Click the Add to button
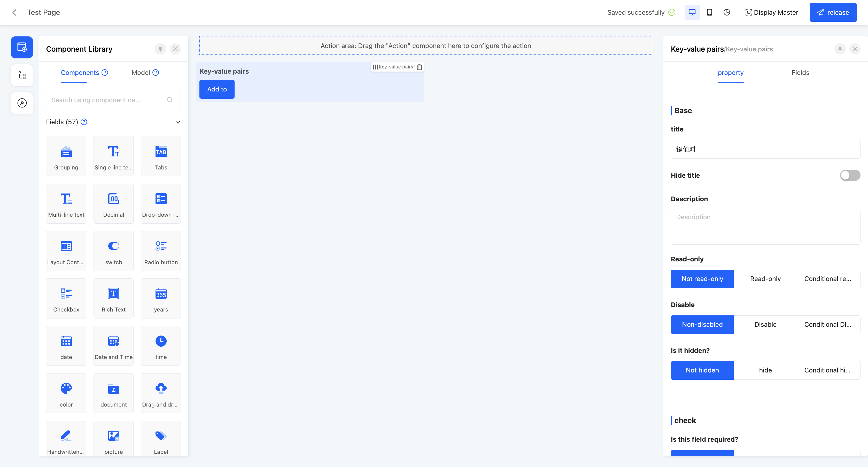The height and width of the screenshot is (467, 868). (217, 89)
